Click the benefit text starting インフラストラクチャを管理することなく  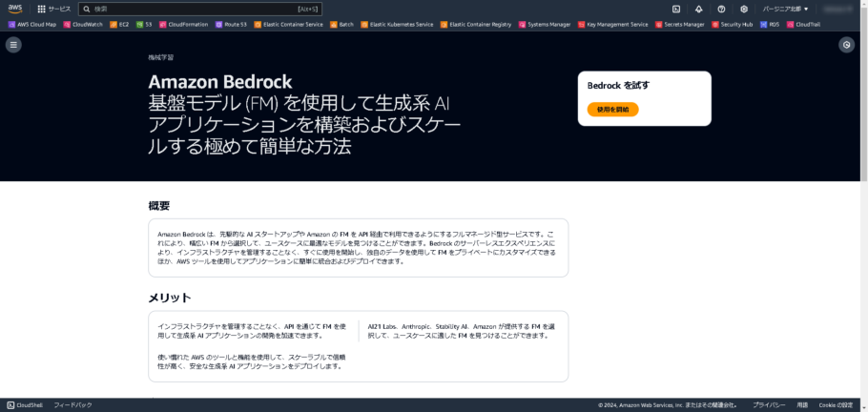[252, 331]
